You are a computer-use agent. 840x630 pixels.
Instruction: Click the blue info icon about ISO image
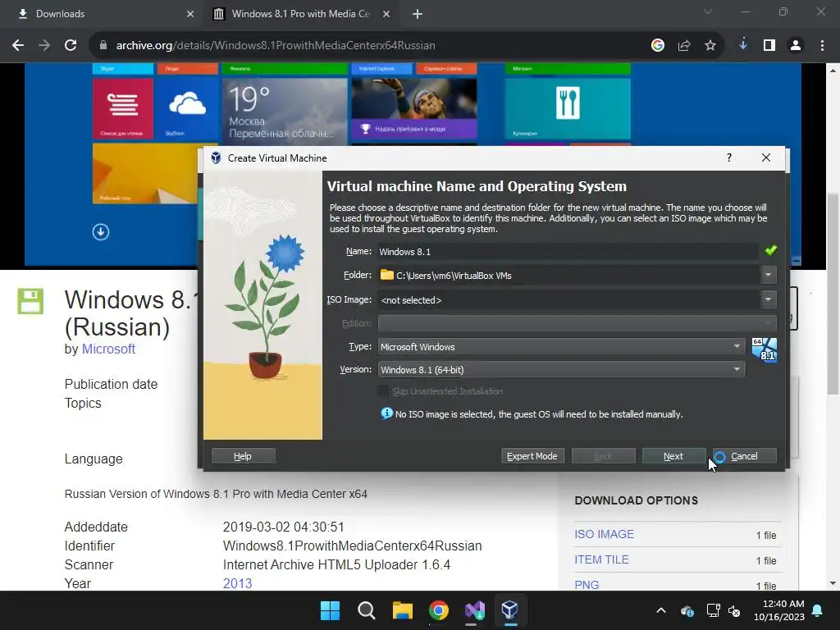386,413
